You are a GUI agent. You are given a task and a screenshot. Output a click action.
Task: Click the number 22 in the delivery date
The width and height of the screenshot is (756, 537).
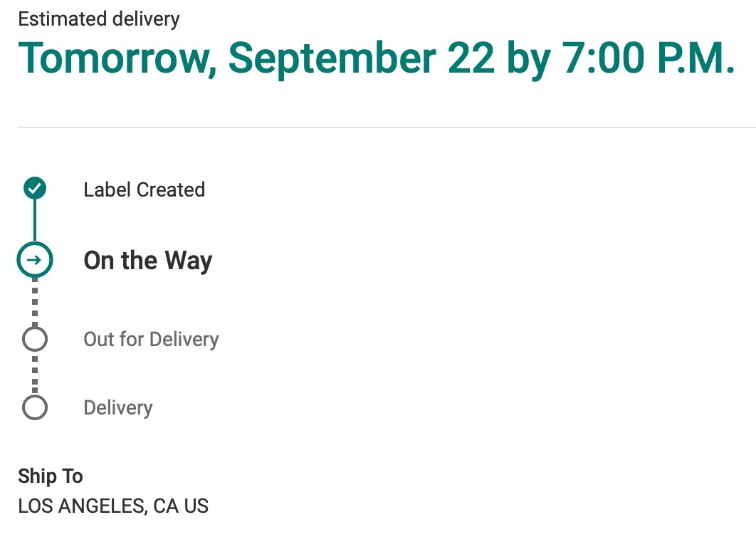471,58
